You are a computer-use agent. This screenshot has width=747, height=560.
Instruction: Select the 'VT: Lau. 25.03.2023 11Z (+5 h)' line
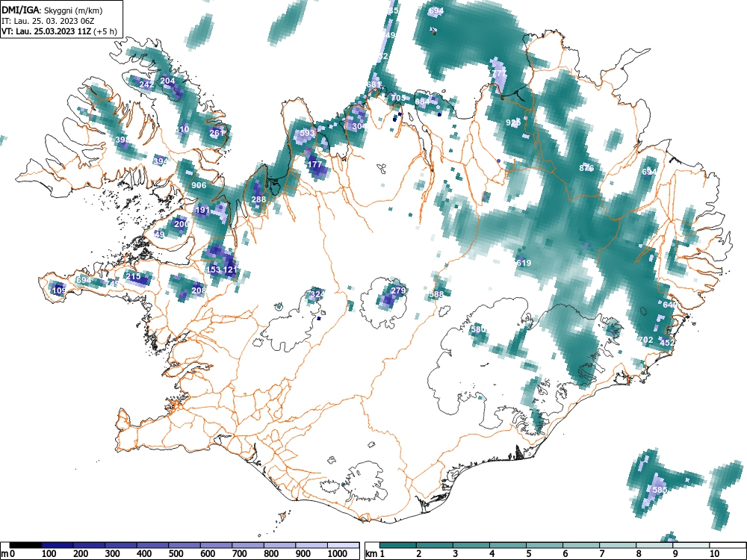(59, 31)
